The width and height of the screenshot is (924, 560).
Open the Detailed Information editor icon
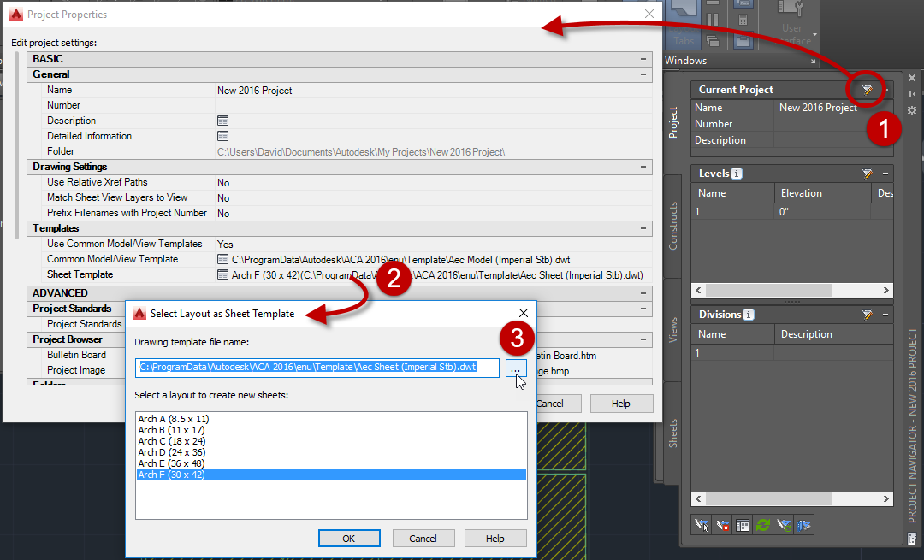(222, 135)
